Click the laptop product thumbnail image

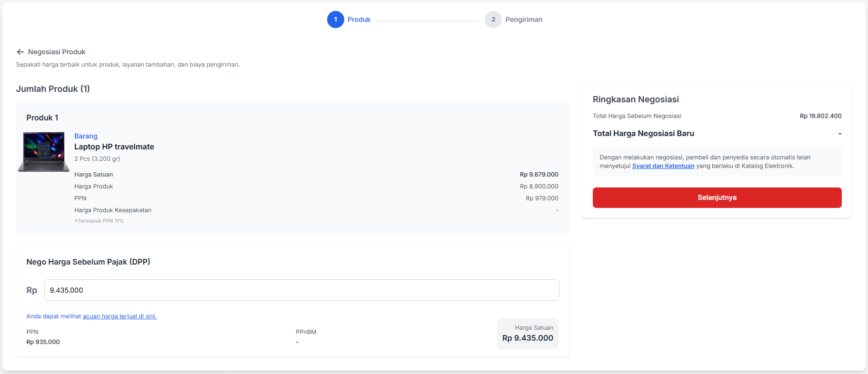44,152
